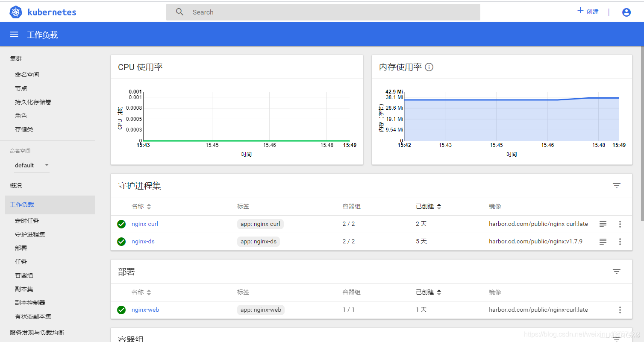Click the app: nginx-web label chip

coord(261,310)
